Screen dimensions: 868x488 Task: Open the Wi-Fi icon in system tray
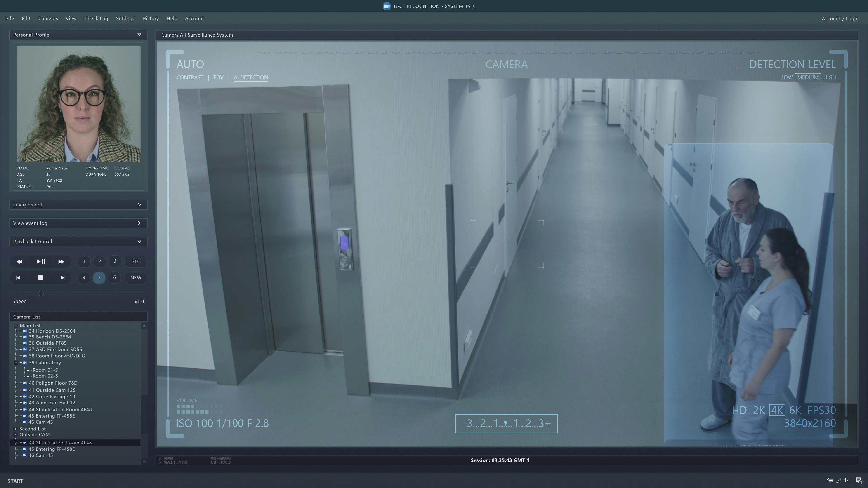[838, 481]
